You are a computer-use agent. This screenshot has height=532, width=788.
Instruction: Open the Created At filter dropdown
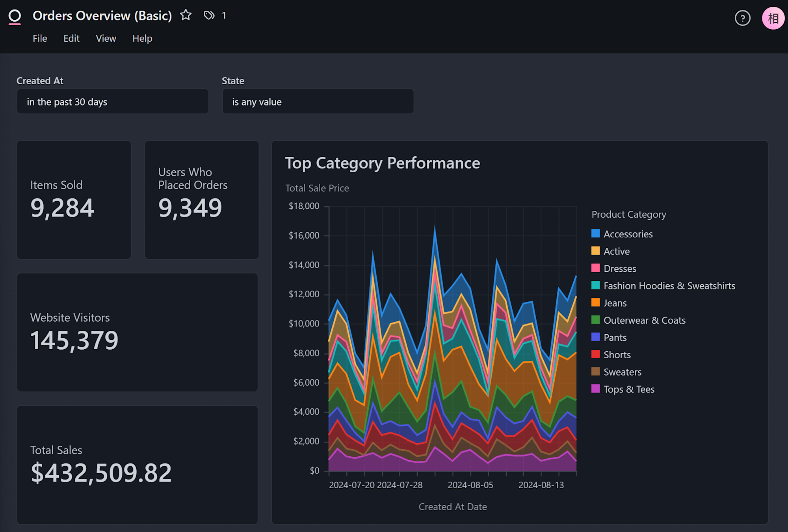(113, 102)
